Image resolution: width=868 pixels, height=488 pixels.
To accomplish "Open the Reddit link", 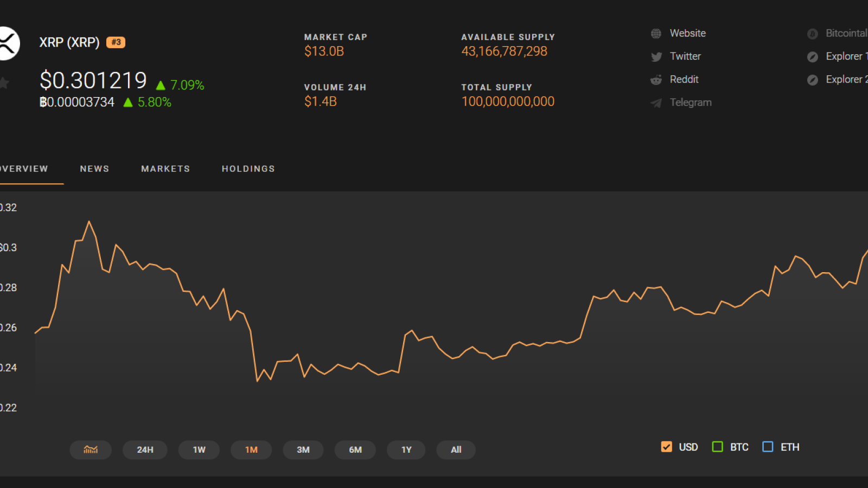I will coord(684,80).
